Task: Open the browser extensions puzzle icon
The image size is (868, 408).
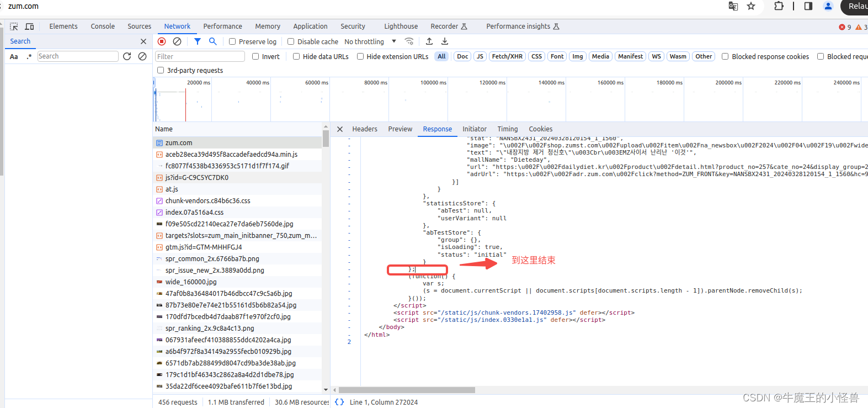Action: click(779, 6)
